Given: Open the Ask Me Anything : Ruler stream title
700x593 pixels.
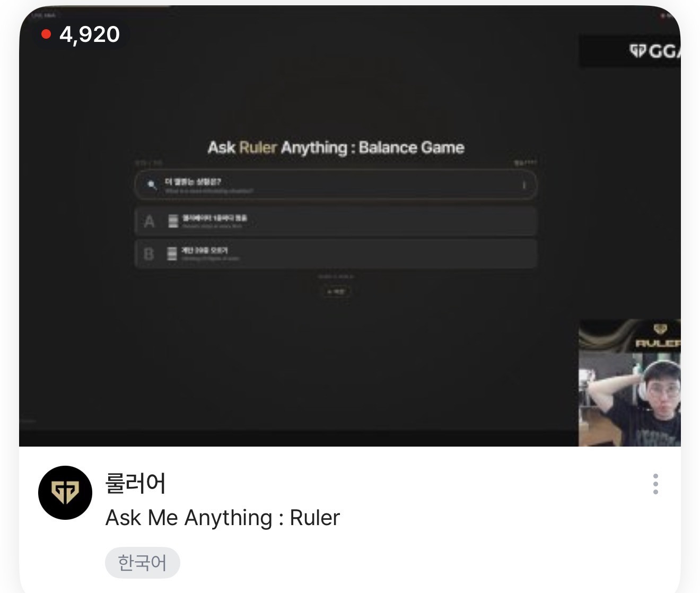Looking at the screenshot, I should click(223, 518).
